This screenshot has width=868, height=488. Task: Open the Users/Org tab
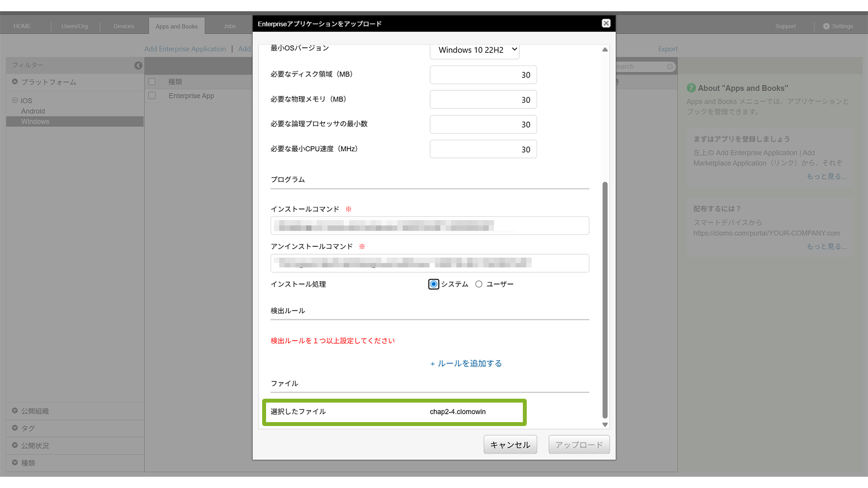(x=75, y=26)
